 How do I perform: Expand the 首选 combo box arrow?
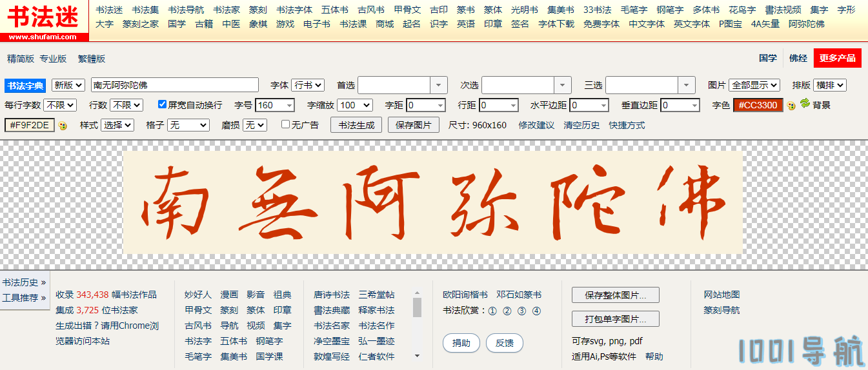[x=439, y=85]
